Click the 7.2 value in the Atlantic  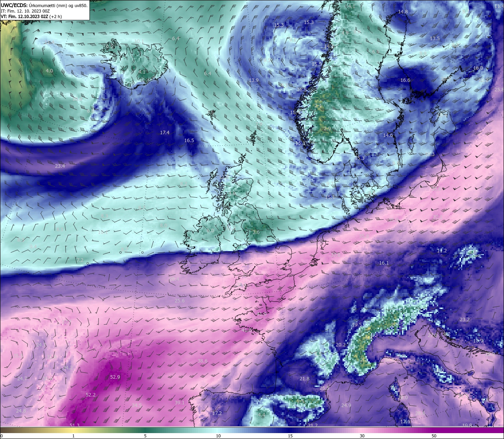(80, 260)
